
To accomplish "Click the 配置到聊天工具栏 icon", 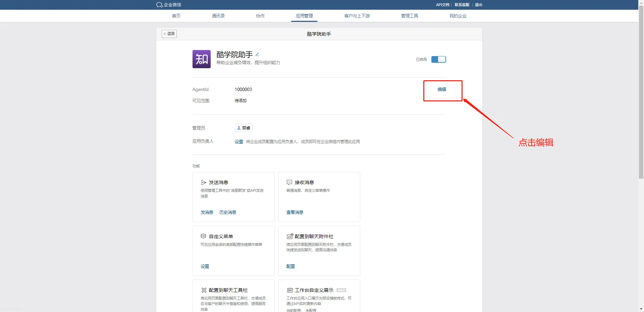I will coord(204,290).
